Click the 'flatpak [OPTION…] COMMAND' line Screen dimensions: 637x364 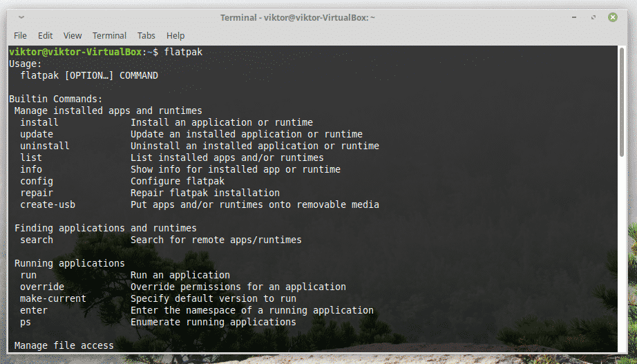click(x=89, y=75)
